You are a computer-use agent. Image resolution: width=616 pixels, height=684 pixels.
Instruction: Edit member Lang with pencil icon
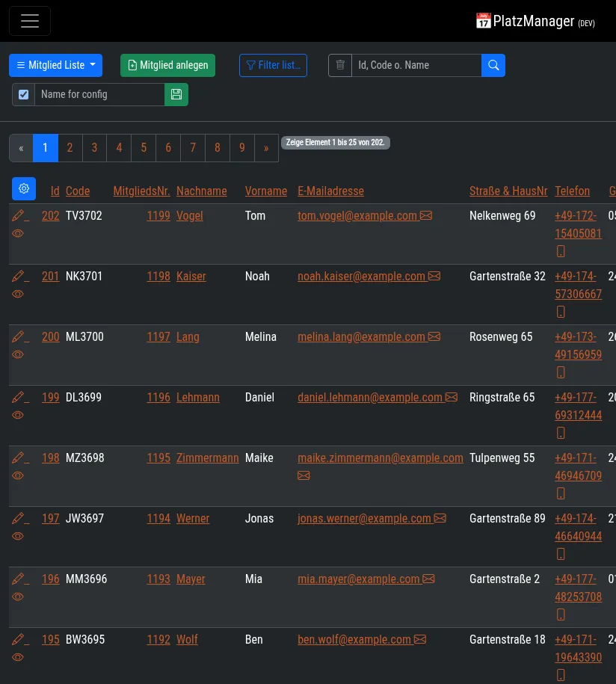[18, 336]
